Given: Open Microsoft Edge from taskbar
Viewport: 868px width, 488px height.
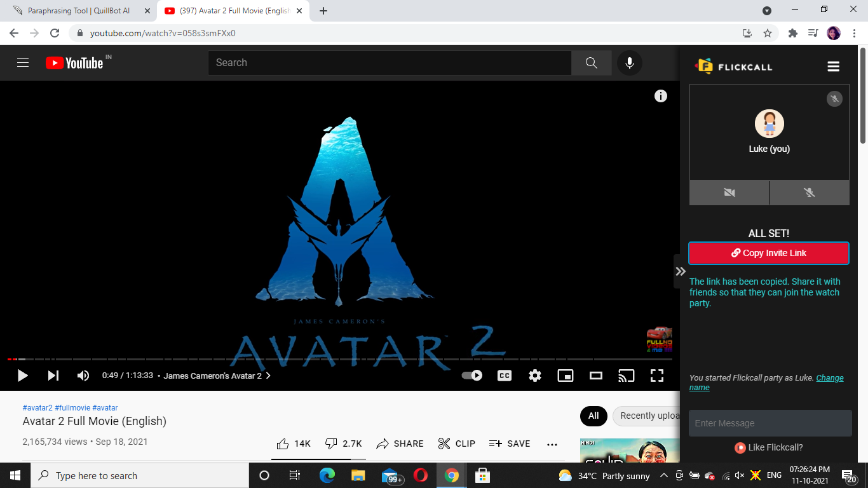Looking at the screenshot, I should point(327,475).
